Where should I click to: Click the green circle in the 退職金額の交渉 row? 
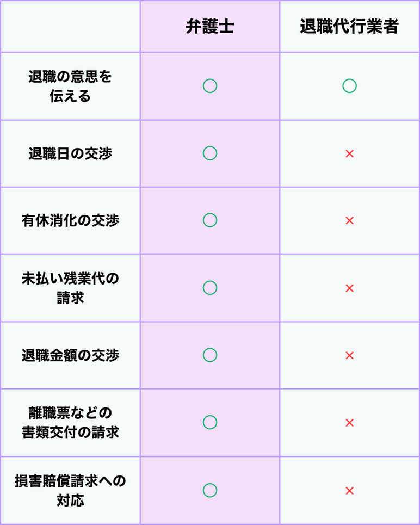click(x=210, y=355)
